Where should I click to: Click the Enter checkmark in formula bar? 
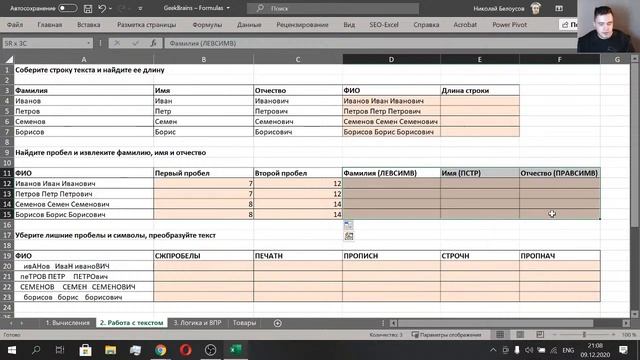click(x=136, y=43)
